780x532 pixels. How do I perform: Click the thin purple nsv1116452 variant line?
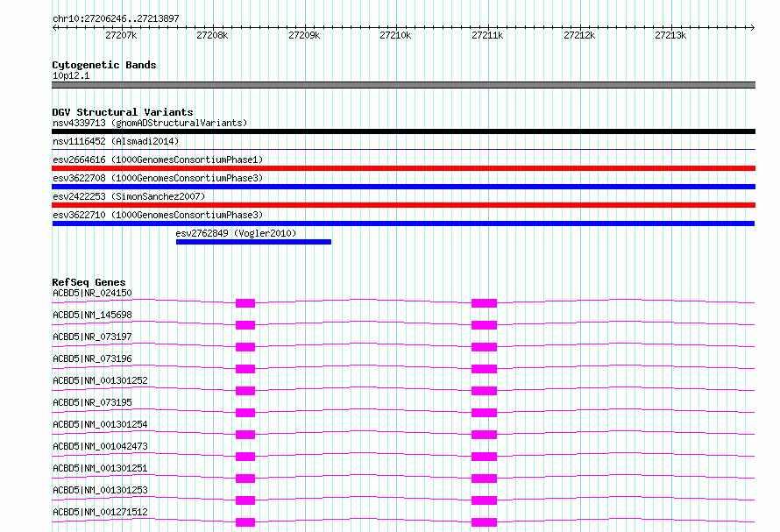click(403, 149)
